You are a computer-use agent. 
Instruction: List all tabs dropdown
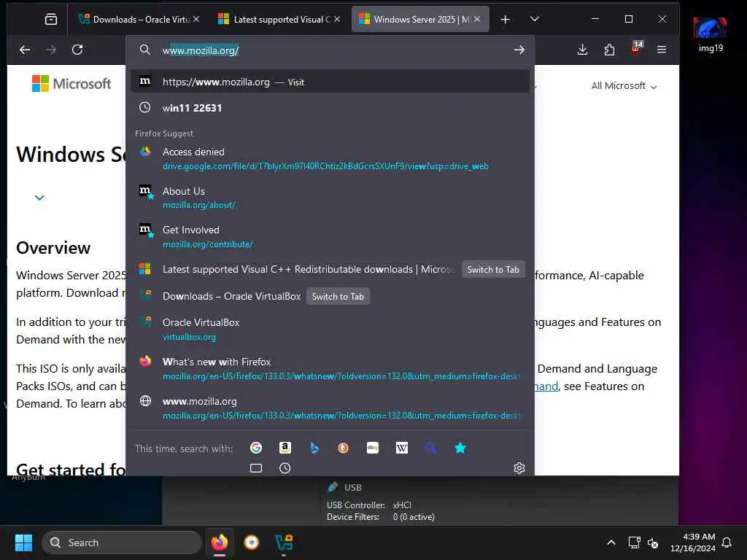click(x=535, y=19)
